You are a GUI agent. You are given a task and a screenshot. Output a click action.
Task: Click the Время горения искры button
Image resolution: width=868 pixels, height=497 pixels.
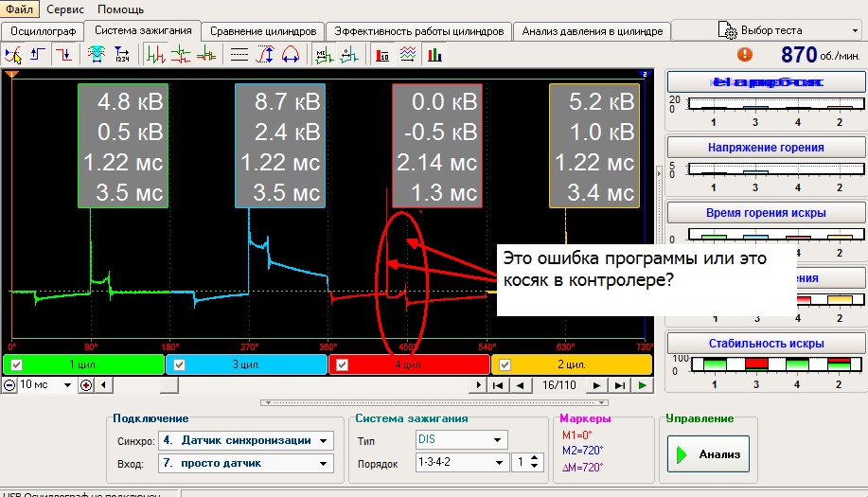click(x=766, y=213)
